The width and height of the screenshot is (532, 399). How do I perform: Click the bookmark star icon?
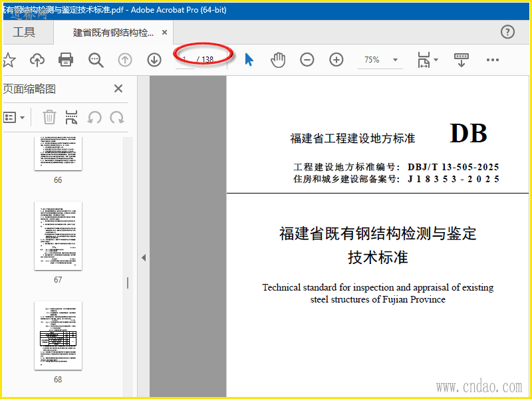[9, 60]
